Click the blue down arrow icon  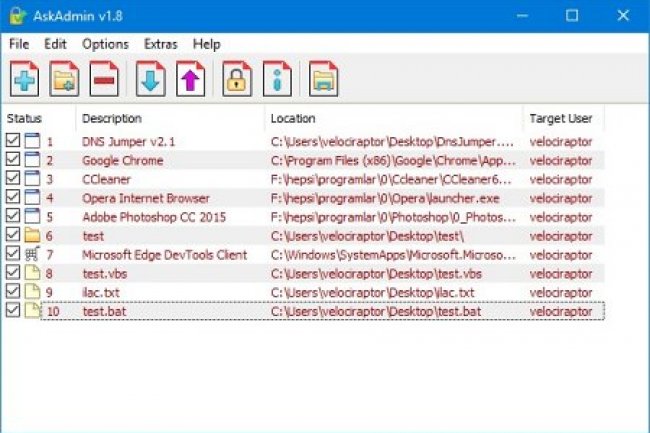[150, 79]
